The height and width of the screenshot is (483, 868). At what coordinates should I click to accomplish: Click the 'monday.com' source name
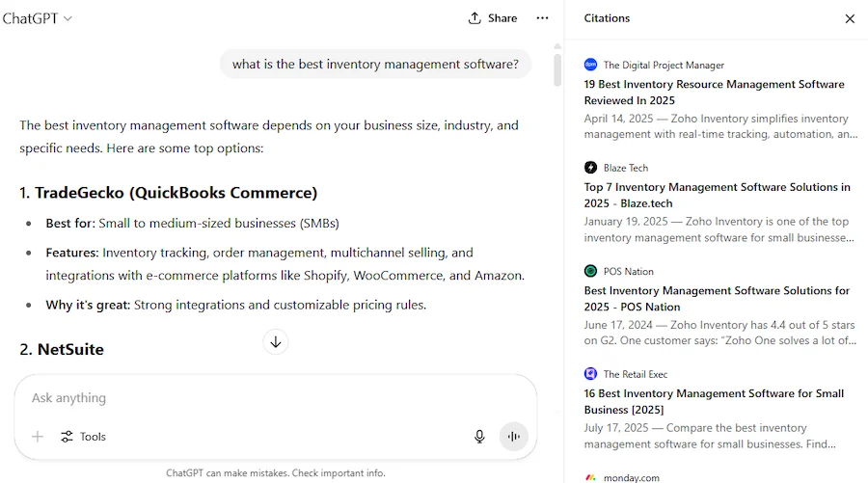[631, 478]
